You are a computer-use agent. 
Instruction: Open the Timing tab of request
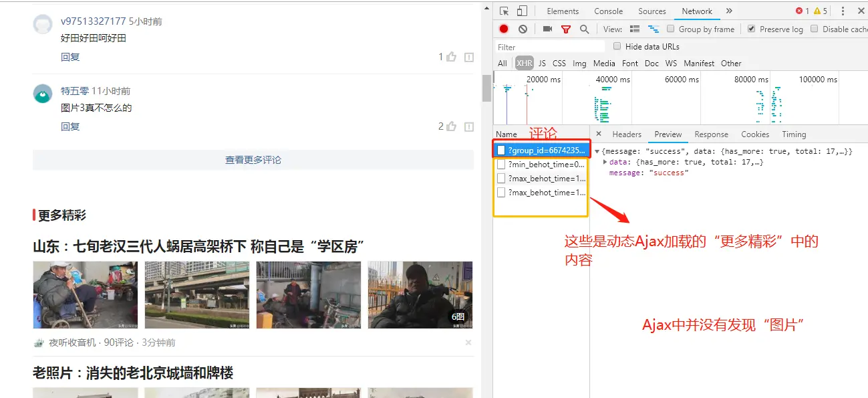coord(794,134)
